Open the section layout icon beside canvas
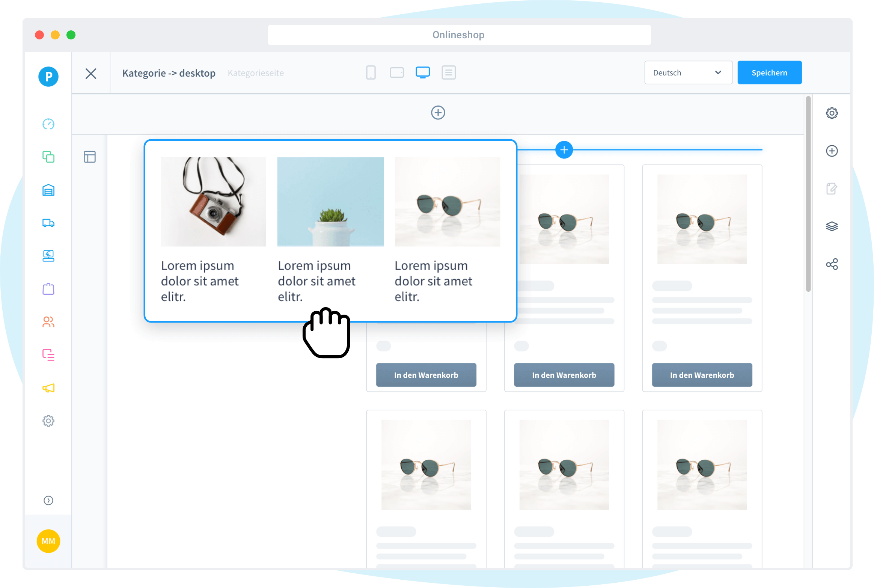The width and height of the screenshot is (874, 588). pyautogui.click(x=90, y=157)
